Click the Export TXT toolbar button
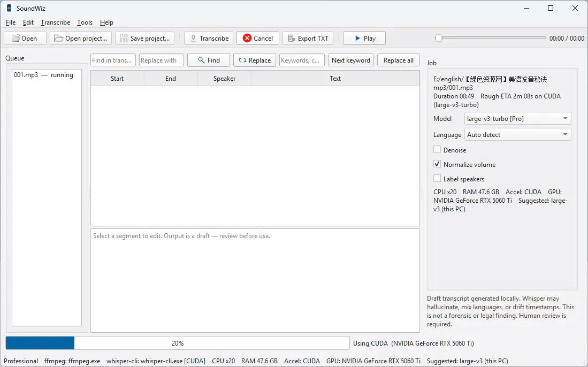The height and width of the screenshot is (367, 588). pos(308,38)
